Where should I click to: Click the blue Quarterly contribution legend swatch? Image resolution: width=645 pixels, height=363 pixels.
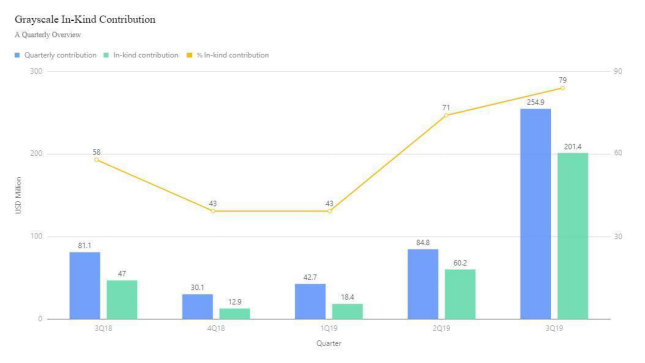tap(17, 55)
